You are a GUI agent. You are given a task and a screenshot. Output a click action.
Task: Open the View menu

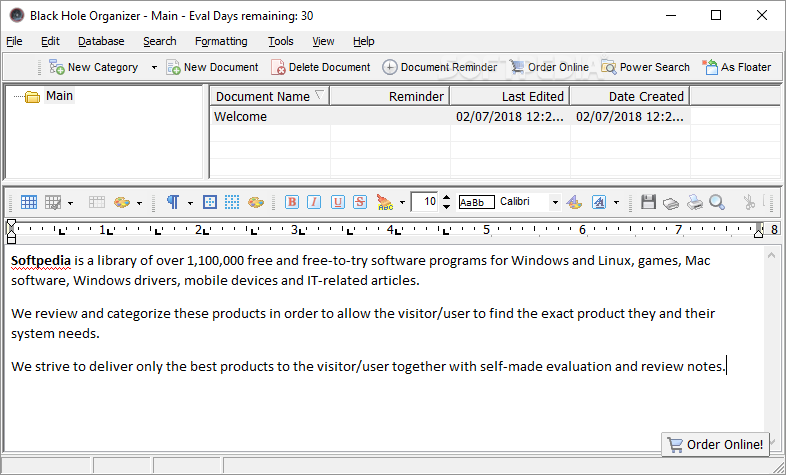pyautogui.click(x=323, y=42)
